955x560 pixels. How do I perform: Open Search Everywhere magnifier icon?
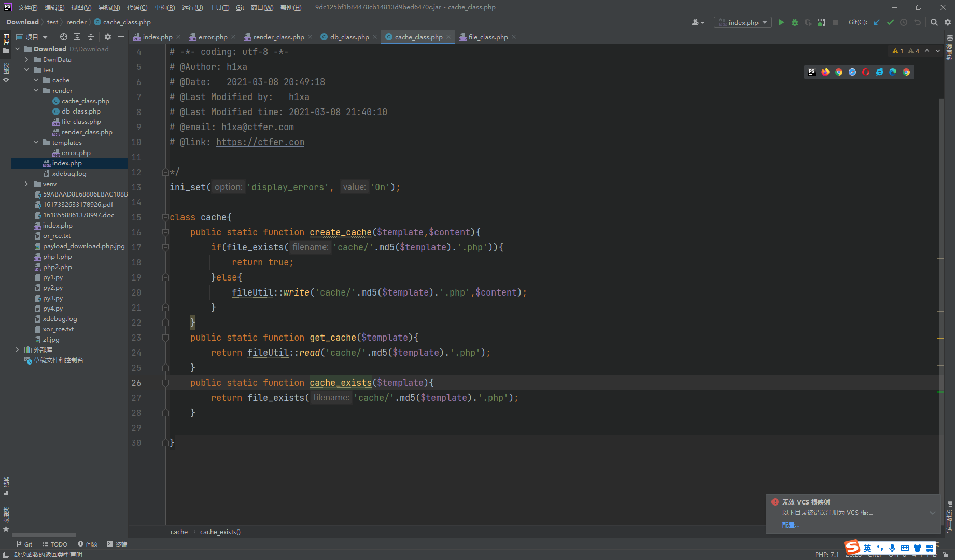click(x=934, y=22)
